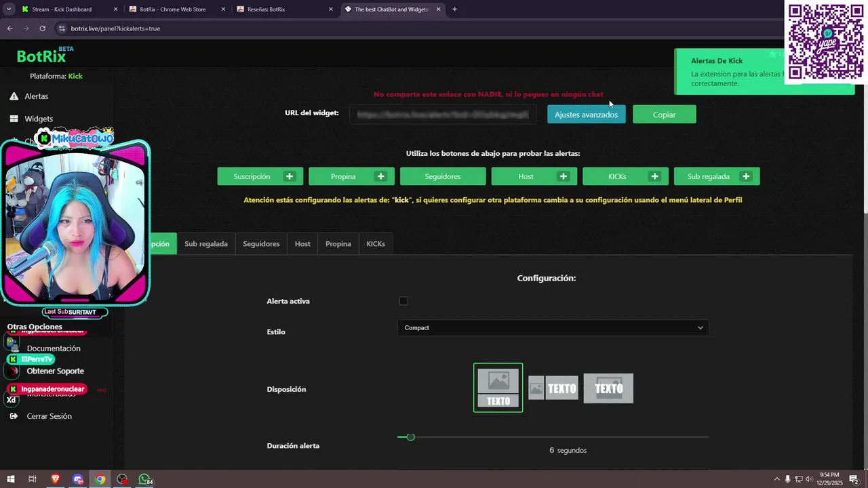868x488 pixels.
Task: Switch to Host config tab
Action: (302, 244)
